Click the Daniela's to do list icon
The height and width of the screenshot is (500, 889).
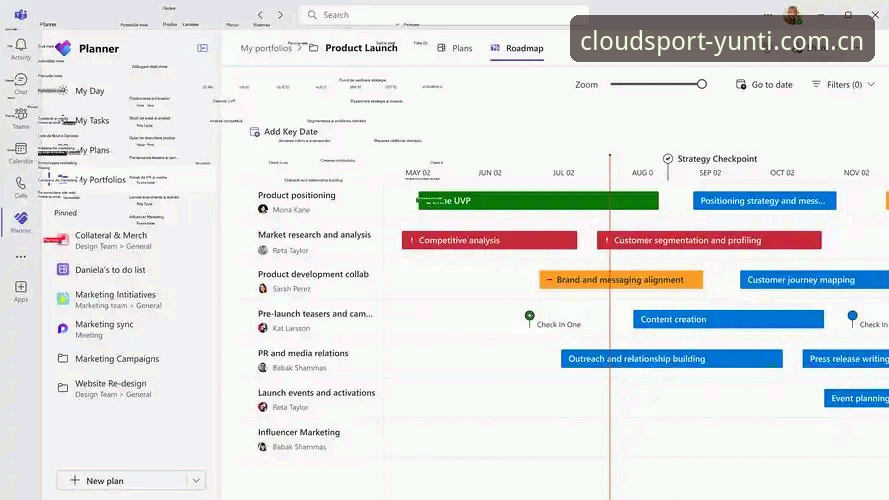[x=63, y=269]
